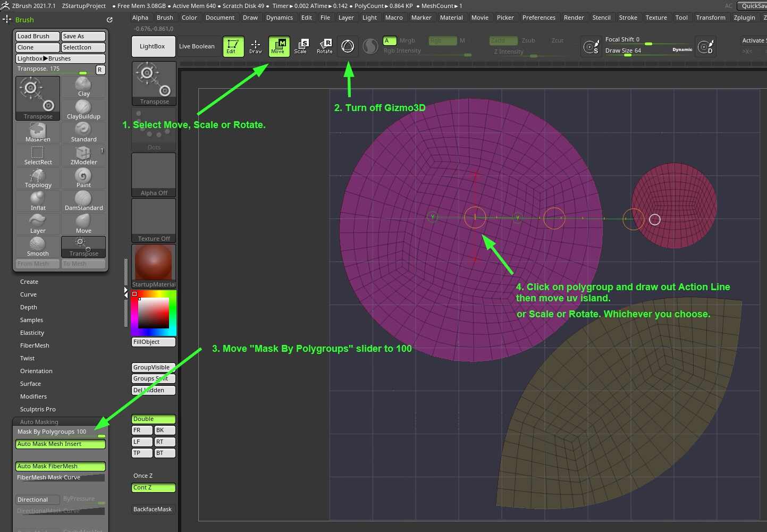
Task: Pick the Inflat brush icon
Action: point(38,201)
